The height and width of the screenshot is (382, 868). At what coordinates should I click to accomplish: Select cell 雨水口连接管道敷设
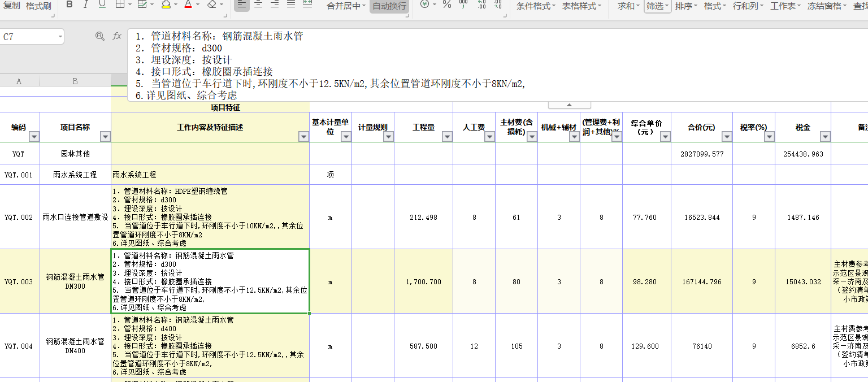(75, 217)
